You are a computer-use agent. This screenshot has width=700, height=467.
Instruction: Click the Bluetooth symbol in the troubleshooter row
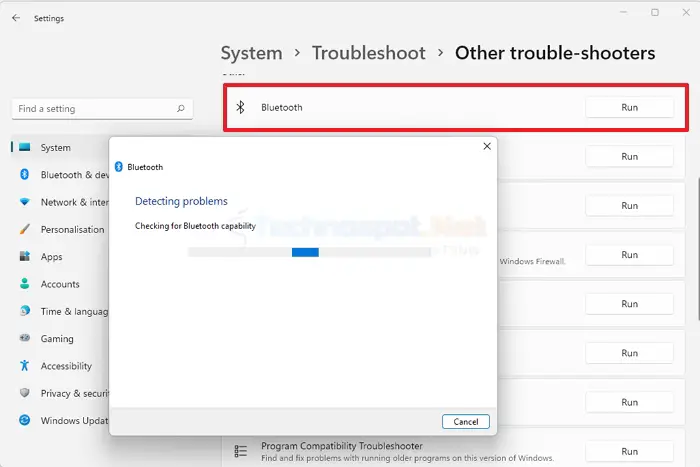(x=240, y=107)
